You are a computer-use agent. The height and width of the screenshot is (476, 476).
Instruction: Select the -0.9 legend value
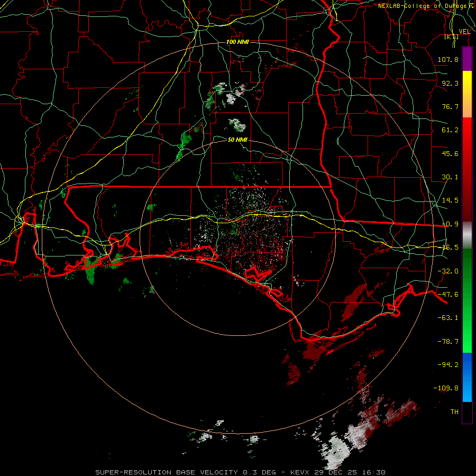[450, 224]
